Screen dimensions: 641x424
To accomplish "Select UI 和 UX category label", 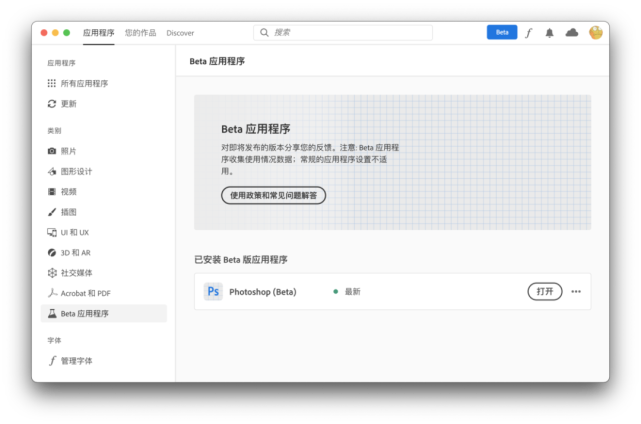I will coord(75,232).
